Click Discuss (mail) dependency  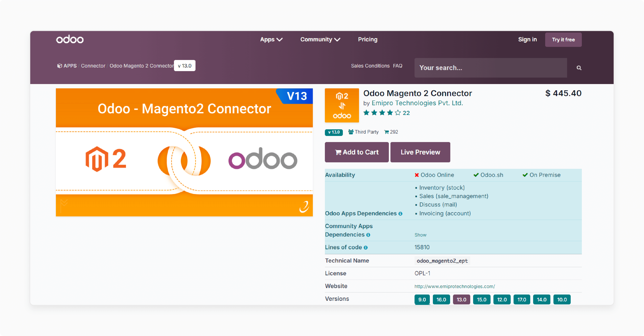click(438, 205)
